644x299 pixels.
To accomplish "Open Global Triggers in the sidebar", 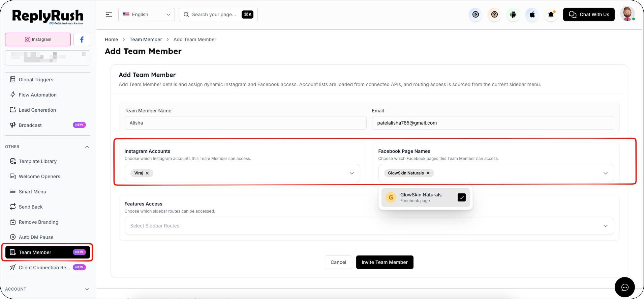I will coord(48,79).
